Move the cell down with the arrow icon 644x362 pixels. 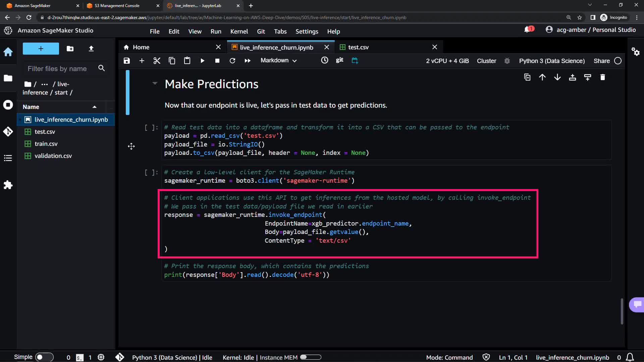coord(557,77)
